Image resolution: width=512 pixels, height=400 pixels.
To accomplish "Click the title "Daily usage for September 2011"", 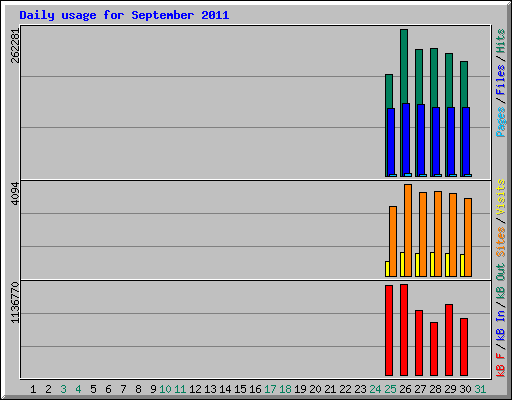I will click(124, 15).
